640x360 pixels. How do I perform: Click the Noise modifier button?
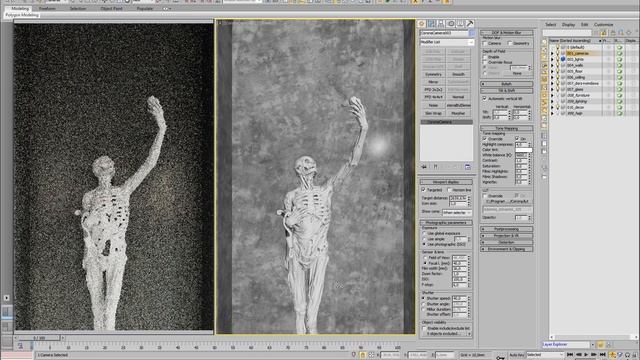pyautogui.click(x=433, y=105)
